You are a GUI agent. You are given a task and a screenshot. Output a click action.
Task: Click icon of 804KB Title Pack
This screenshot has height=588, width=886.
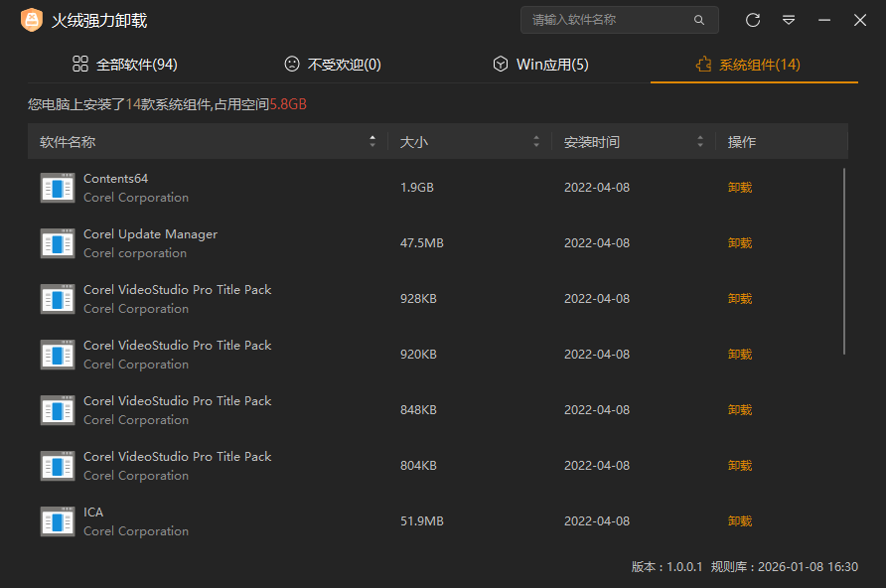point(58,466)
